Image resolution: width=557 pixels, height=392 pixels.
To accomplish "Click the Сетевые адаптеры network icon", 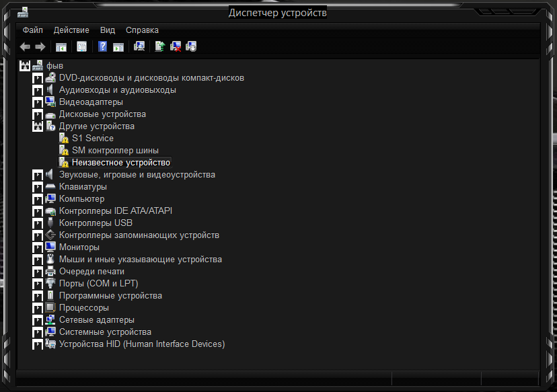I will (50, 319).
